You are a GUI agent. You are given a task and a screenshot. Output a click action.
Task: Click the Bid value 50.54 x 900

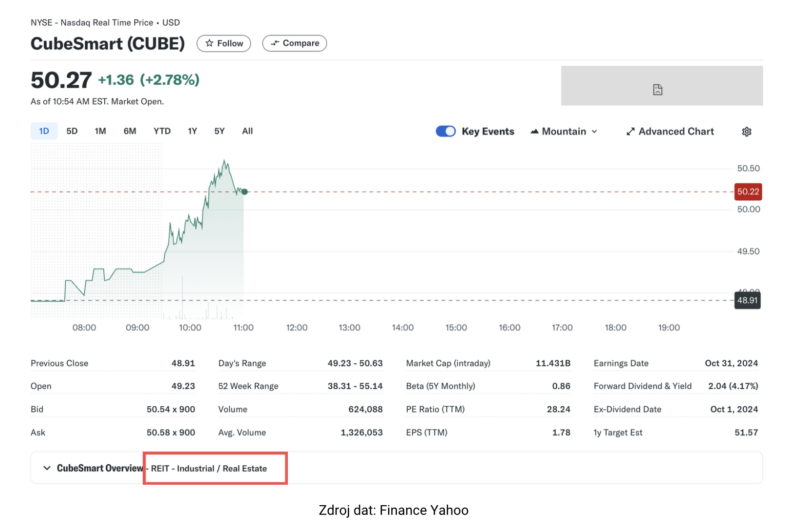171,409
